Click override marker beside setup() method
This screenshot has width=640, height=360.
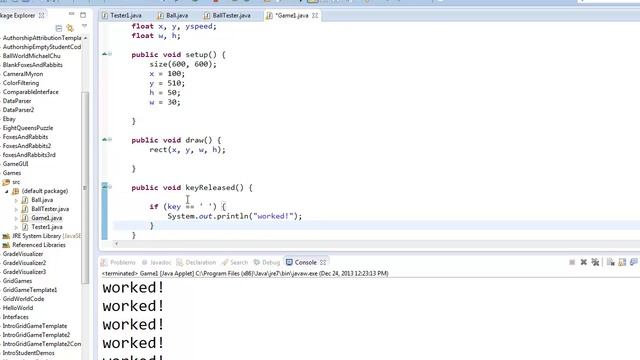(104, 54)
